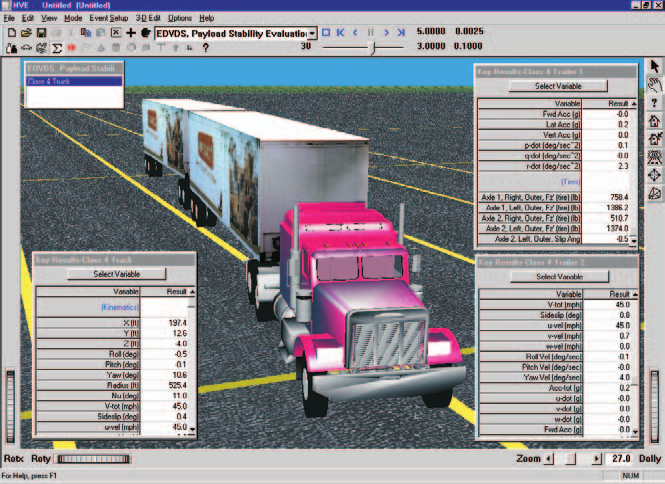Open the Event Setup menu

(x=109, y=18)
